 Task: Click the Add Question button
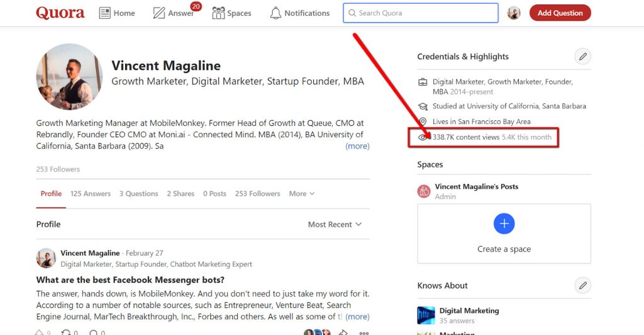(560, 13)
